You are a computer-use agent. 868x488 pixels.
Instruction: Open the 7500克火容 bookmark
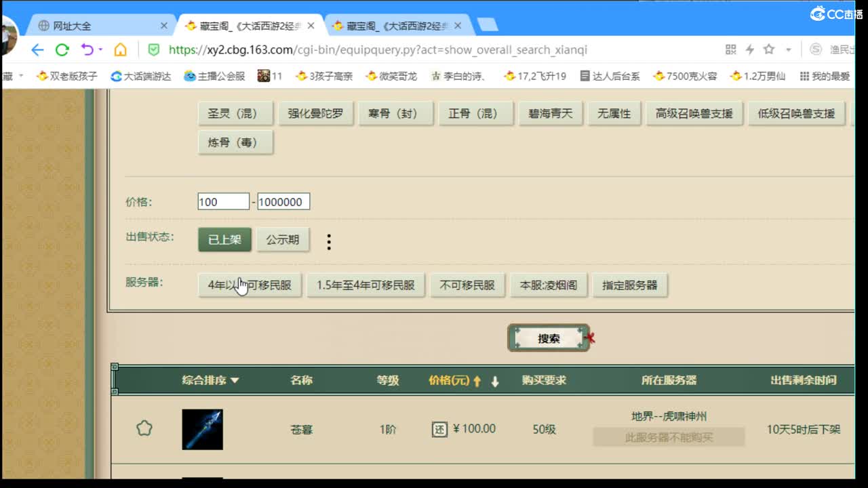tap(685, 76)
